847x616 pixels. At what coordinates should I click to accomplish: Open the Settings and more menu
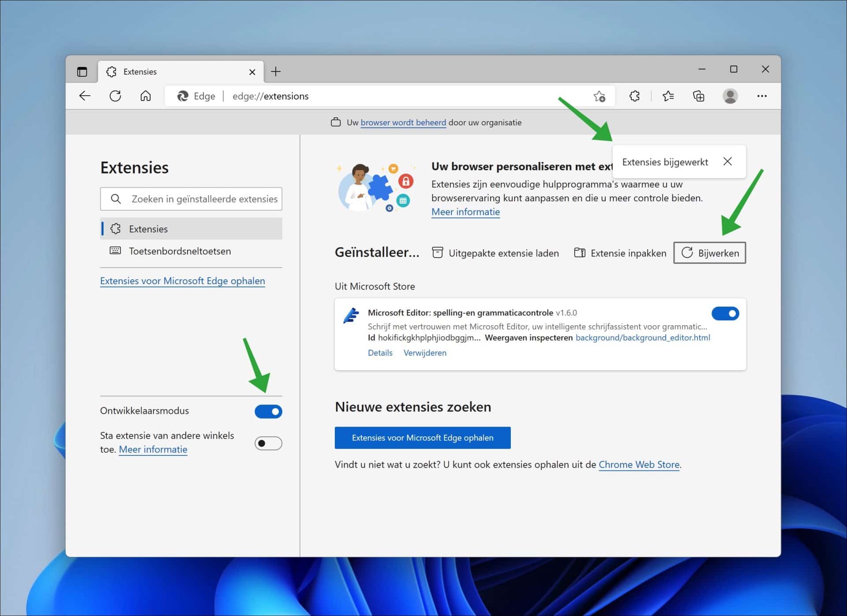(763, 96)
